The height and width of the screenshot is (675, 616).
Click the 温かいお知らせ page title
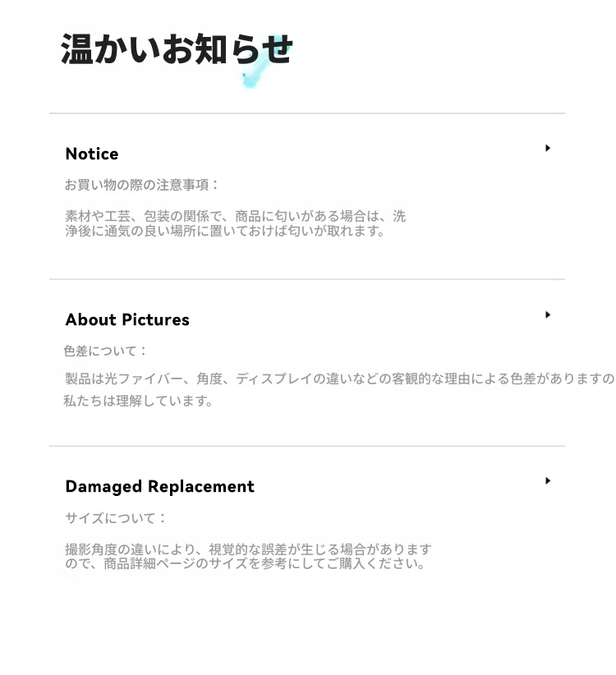coord(177,48)
